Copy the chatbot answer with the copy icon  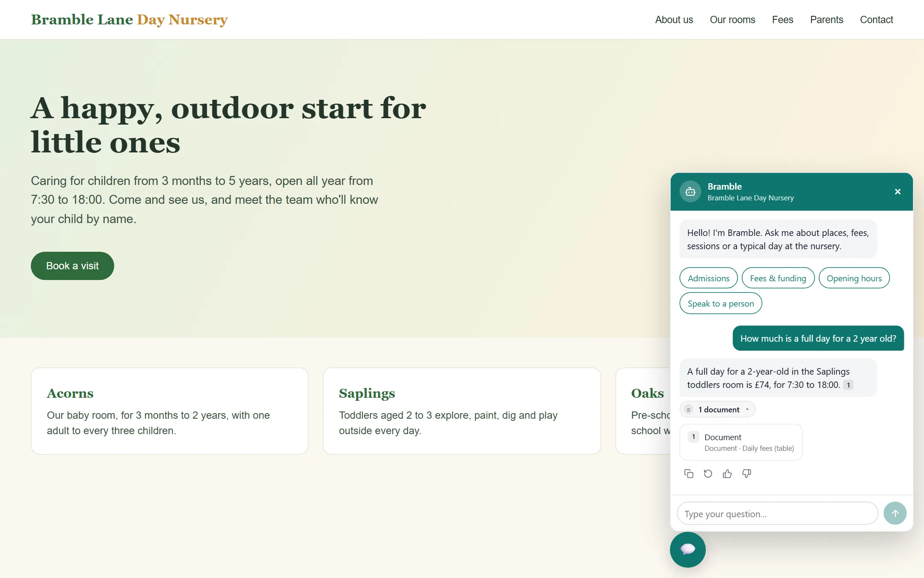[x=689, y=474]
